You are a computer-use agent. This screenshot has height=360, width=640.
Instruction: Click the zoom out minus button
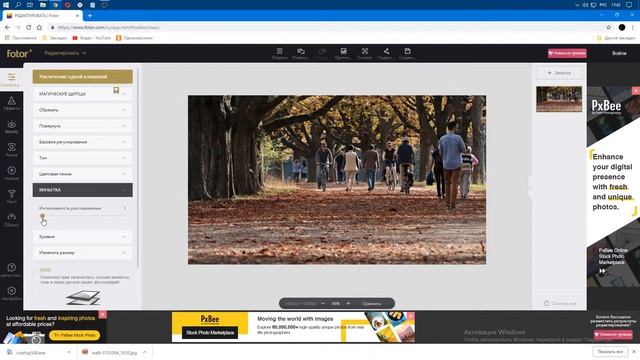[x=323, y=303]
